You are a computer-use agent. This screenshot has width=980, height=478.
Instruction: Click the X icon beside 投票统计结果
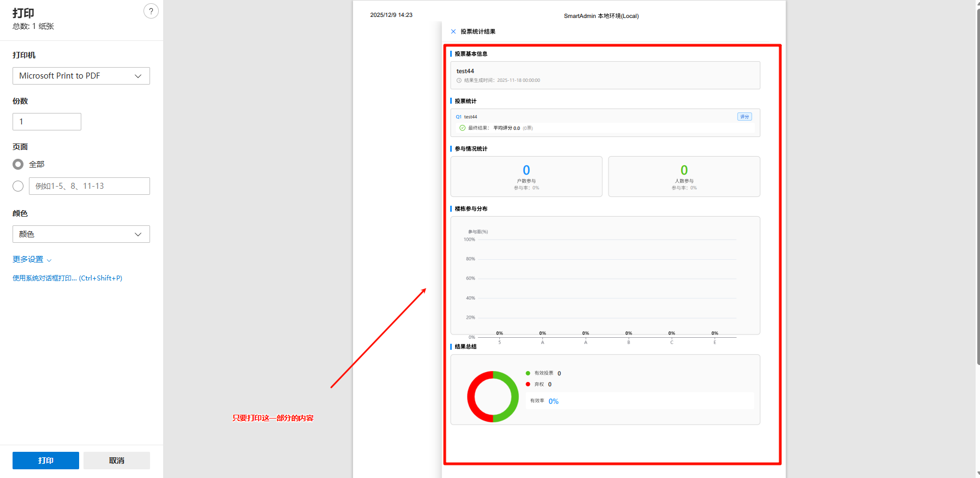453,32
